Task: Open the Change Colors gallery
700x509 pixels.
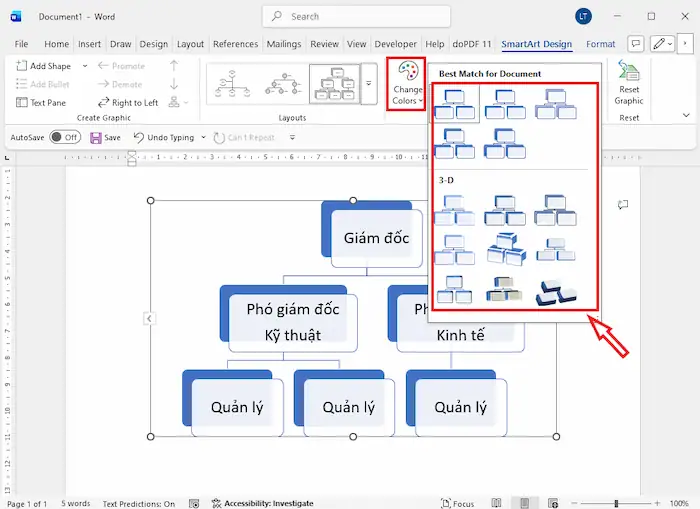Action: pyautogui.click(x=406, y=82)
